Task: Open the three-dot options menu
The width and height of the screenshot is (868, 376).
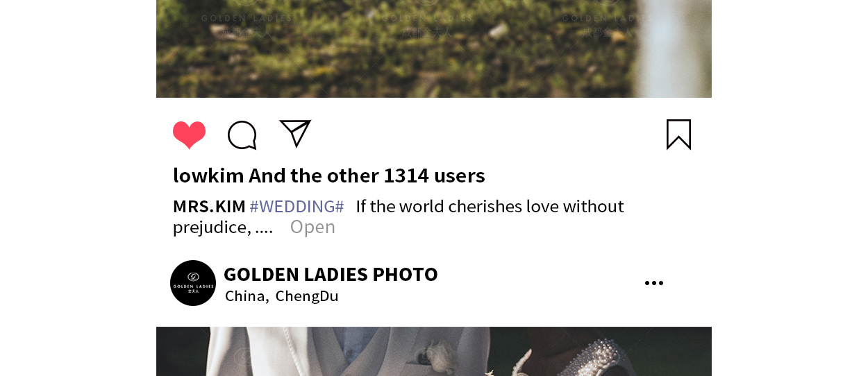Action: [654, 283]
